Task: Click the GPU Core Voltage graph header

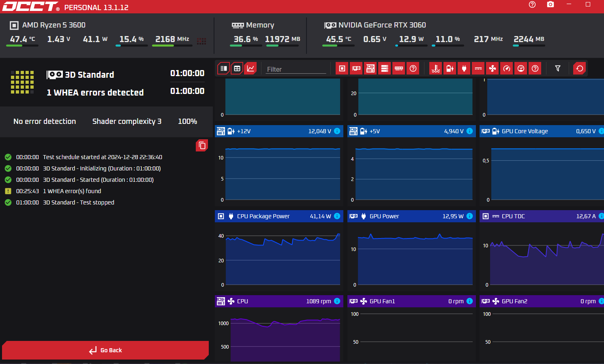Action: (x=542, y=131)
